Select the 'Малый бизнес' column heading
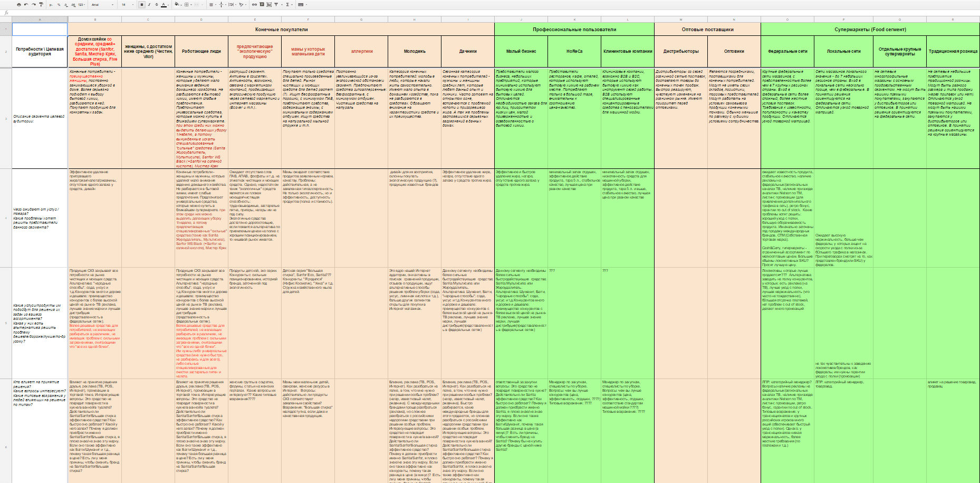Image resolution: width=980 pixels, height=483 pixels. 521,51
